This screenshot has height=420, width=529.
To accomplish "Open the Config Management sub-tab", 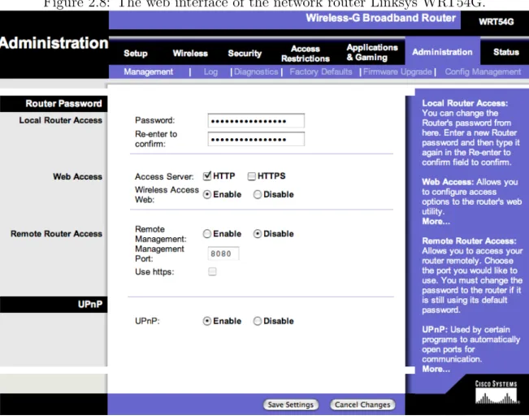I will click(483, 71).
